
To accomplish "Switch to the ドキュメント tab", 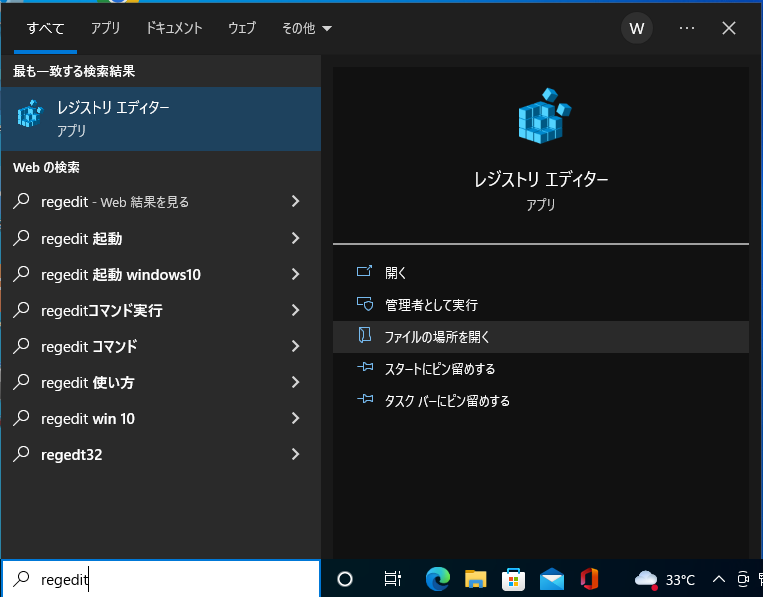I will coord(174,28).
